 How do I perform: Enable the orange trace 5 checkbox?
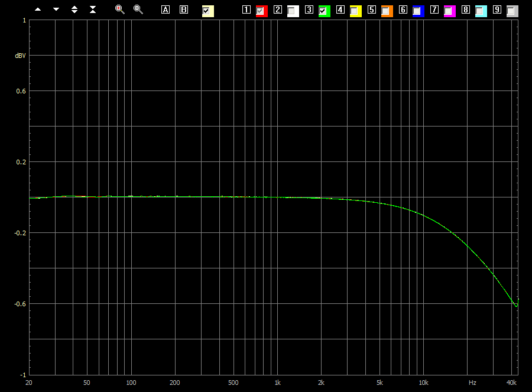coord(385,11)
